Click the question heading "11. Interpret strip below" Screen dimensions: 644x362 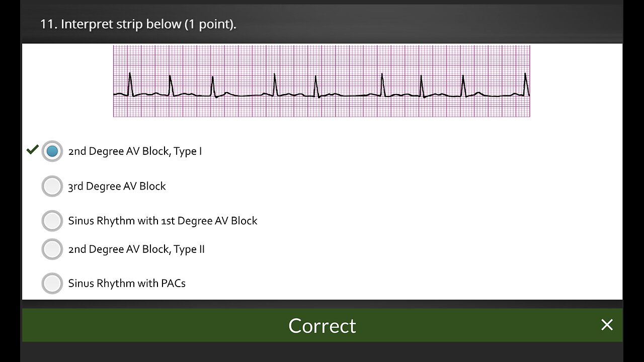pyautogui.click(x=111, y=24)
